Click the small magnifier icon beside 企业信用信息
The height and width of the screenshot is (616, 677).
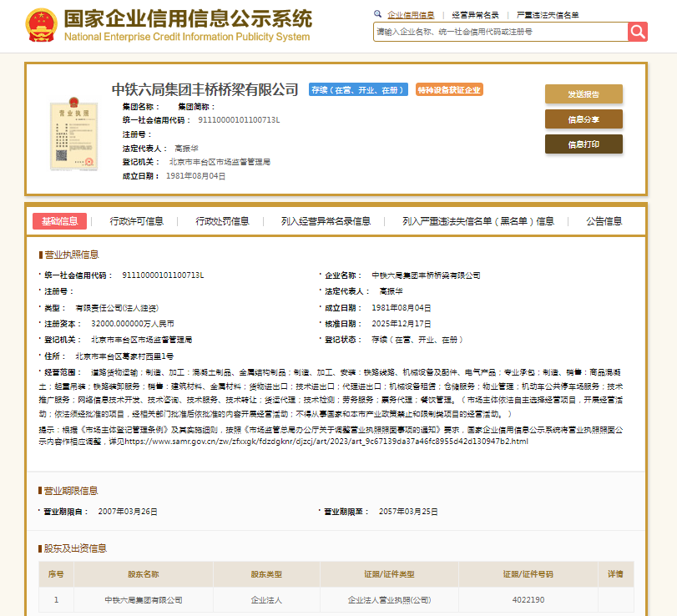tap(378, 14)
